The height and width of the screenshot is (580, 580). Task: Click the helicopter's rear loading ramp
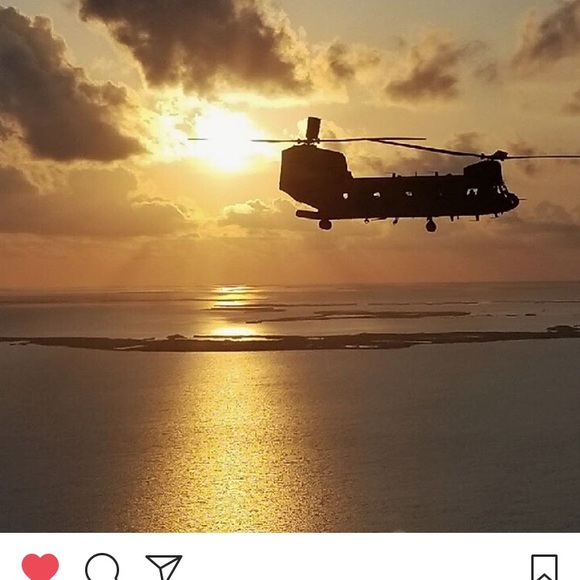308,214
